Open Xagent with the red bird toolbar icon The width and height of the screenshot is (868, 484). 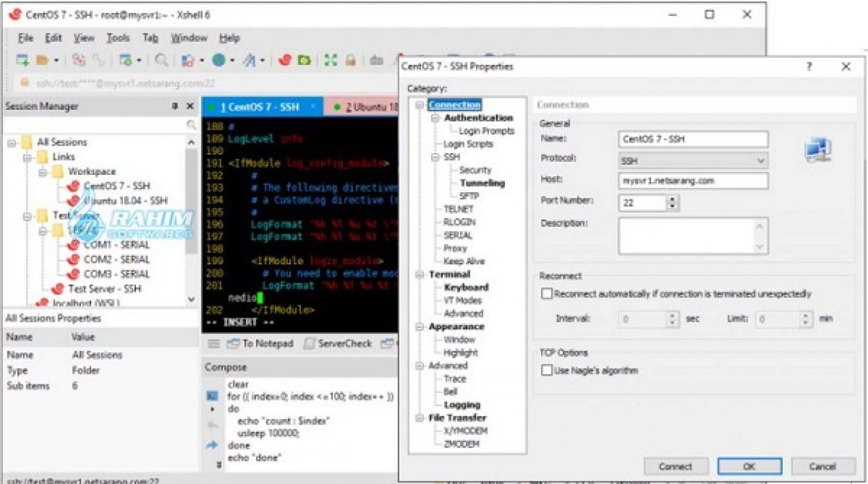284,61
